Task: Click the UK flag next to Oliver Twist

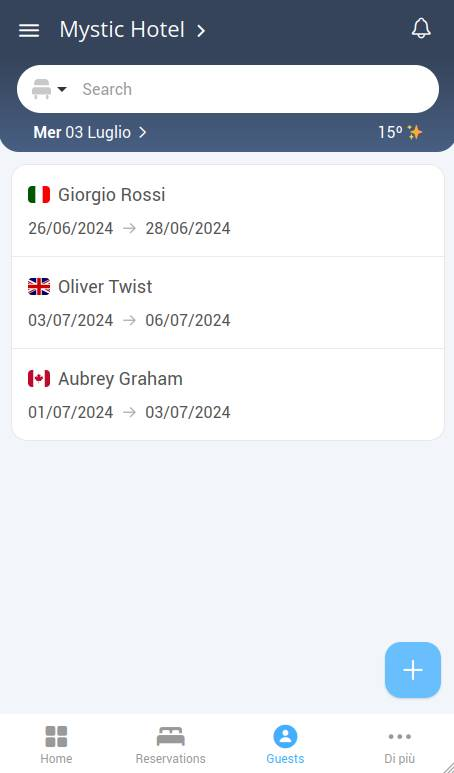Action: 39,286
